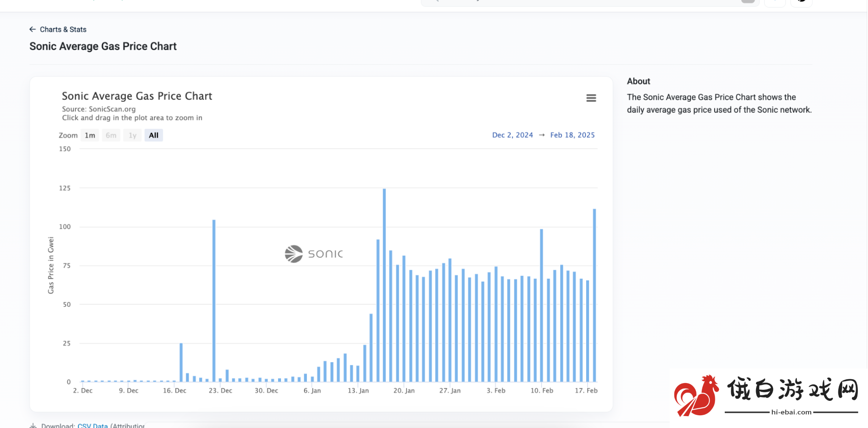Click the '13. Jan' x-axis label
868x428 pixels.
point(358,391)
